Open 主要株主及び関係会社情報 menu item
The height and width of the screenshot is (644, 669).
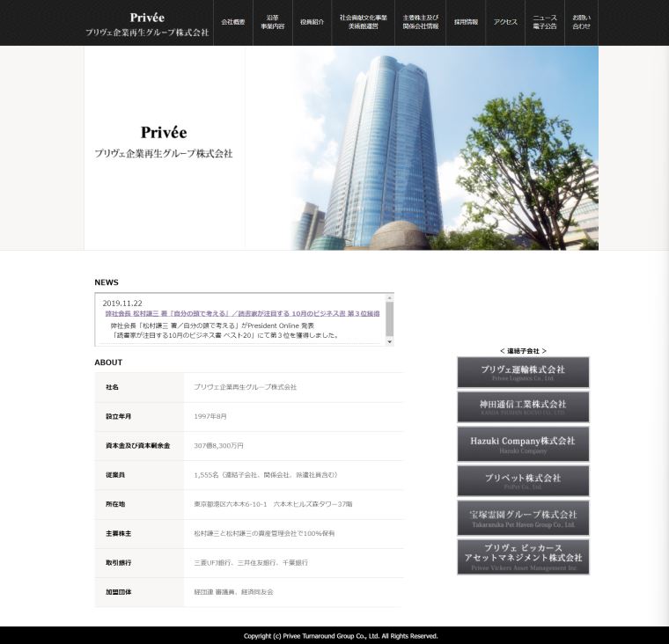tap(421, 22)
